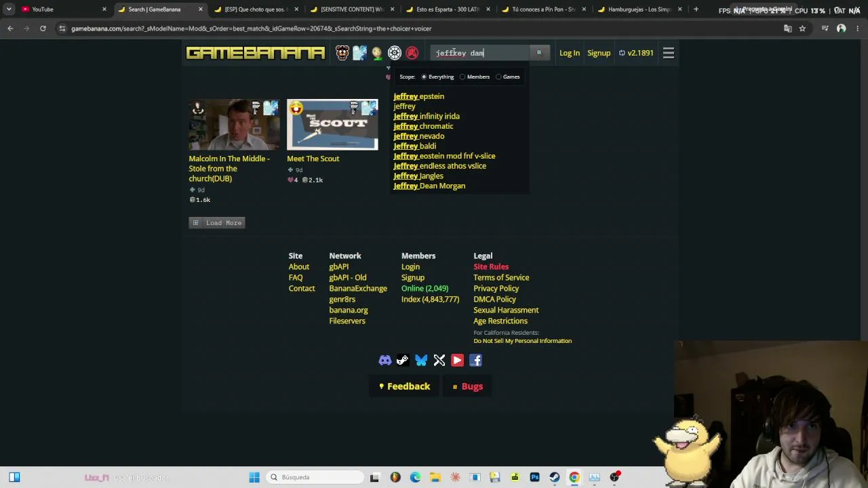Image resolution: width=868 pixels, height=488 pixels.
Task: Switch to the YouTube tab
Action: pyautogui.click(x=62, y=9)
